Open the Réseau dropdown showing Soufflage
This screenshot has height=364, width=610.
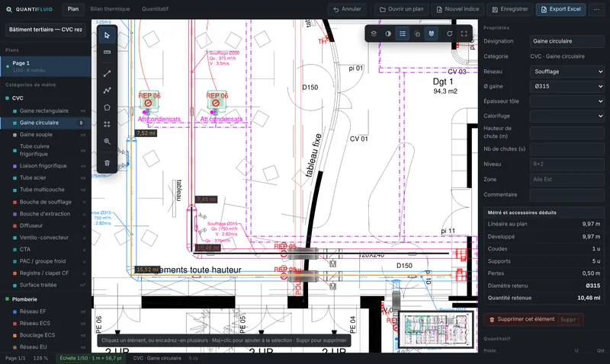(567, 72)
